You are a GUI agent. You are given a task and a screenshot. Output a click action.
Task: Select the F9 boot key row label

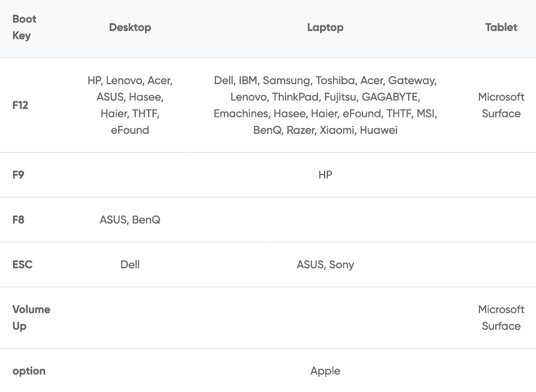18,175
